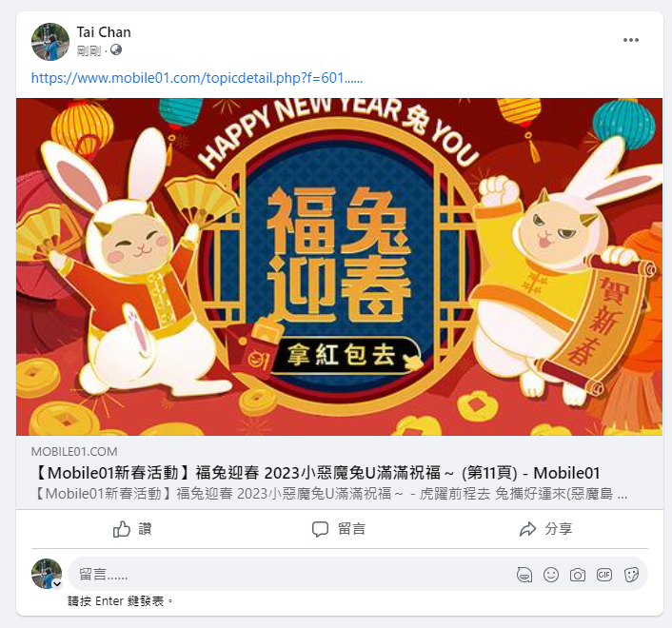Click Tai Chan's profile picture in header

tap(50, 42)
